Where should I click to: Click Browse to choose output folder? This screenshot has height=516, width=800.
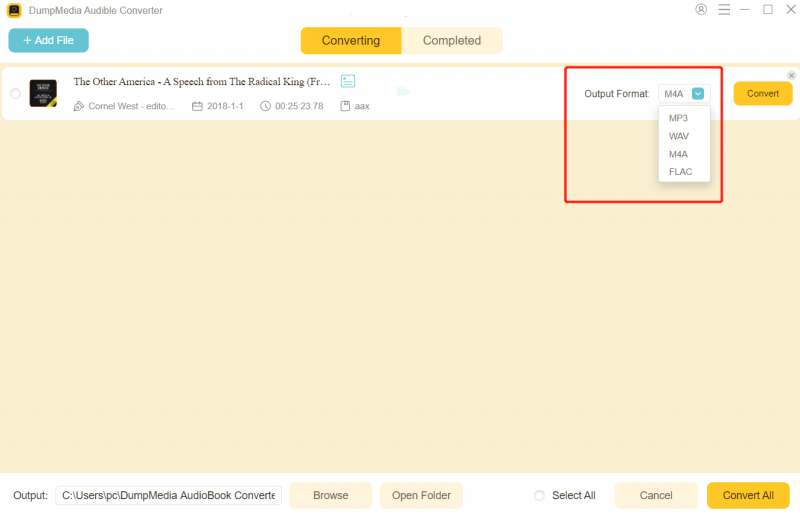pos(331,496)
